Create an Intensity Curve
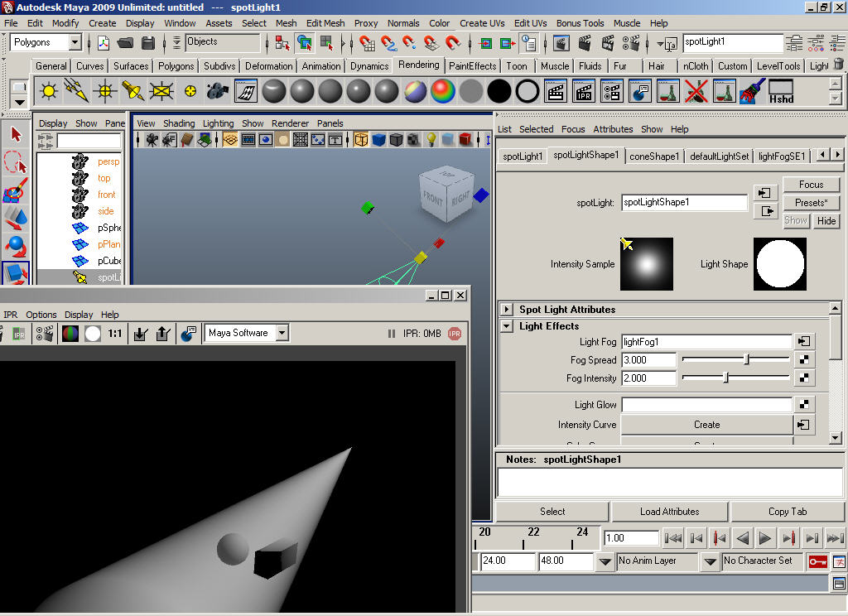 [x=707, y=425]
